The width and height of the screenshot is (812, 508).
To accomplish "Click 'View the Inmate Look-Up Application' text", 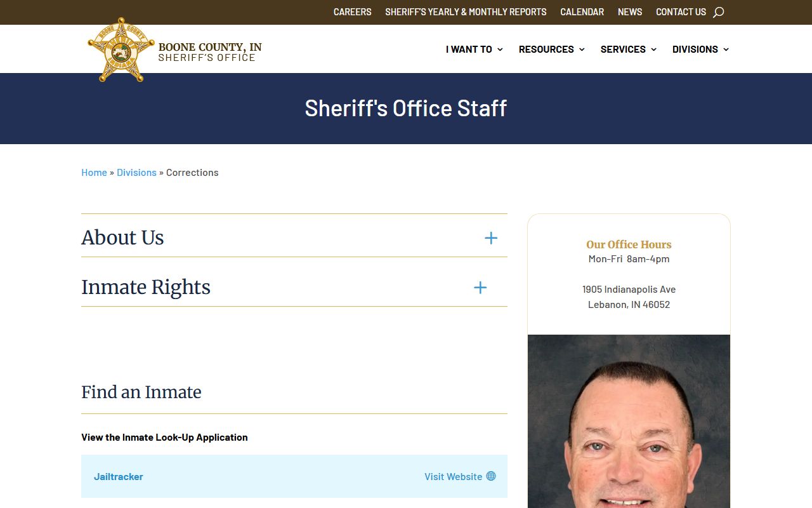I will pyautogui.click(x=164, y=437).
